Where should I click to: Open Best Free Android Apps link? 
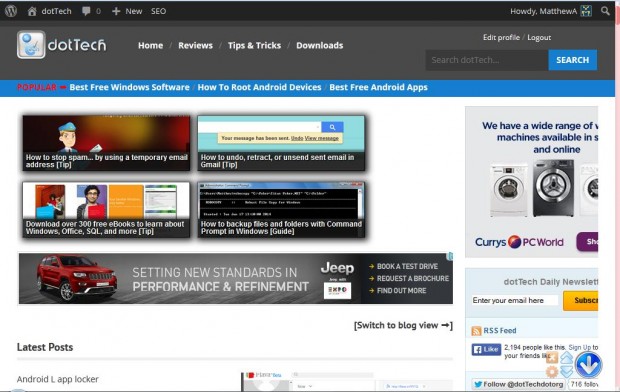[378, 87]
